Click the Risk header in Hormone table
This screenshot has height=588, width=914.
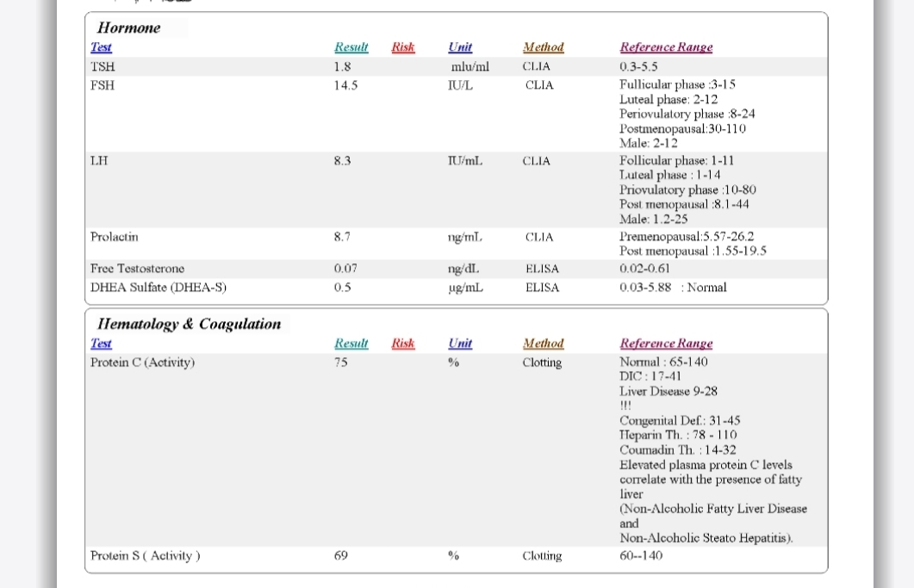click(x=402, y=47)
